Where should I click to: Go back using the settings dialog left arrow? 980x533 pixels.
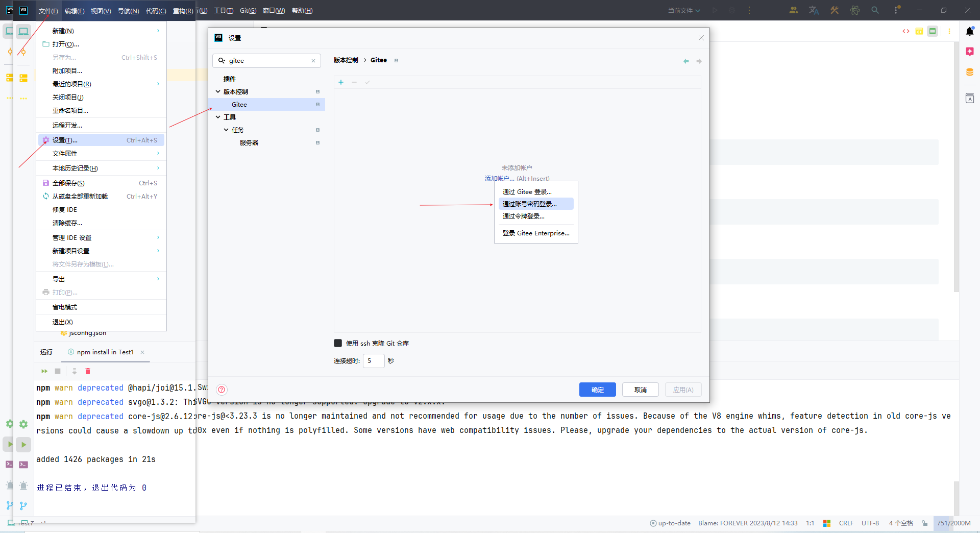point(686,61)
